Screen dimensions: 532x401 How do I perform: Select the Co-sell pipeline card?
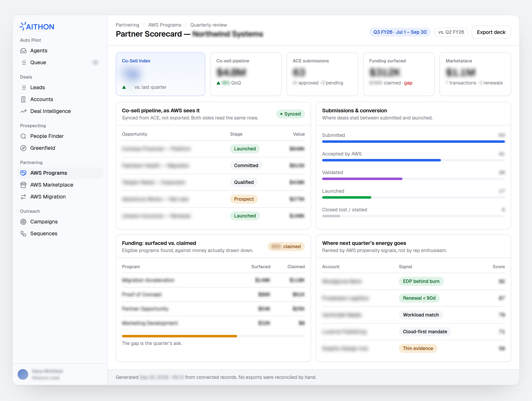(246, 74)
